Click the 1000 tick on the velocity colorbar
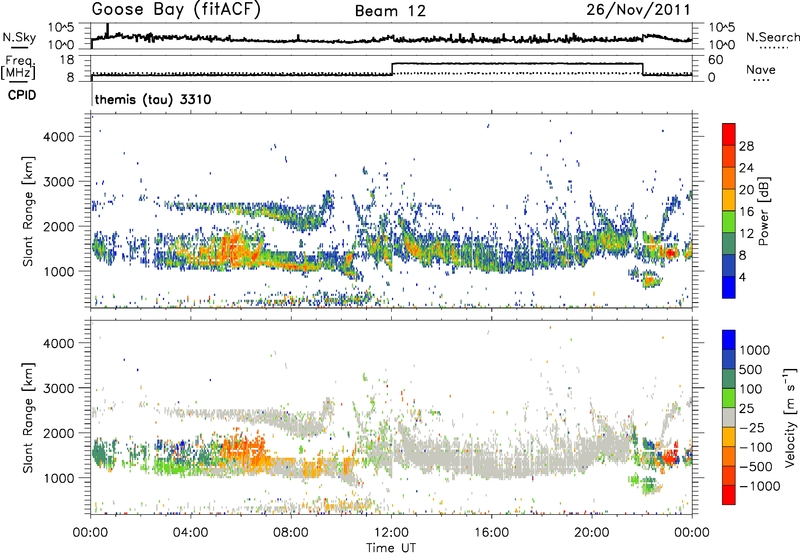The image size is (800, 554). pos(755,350)
